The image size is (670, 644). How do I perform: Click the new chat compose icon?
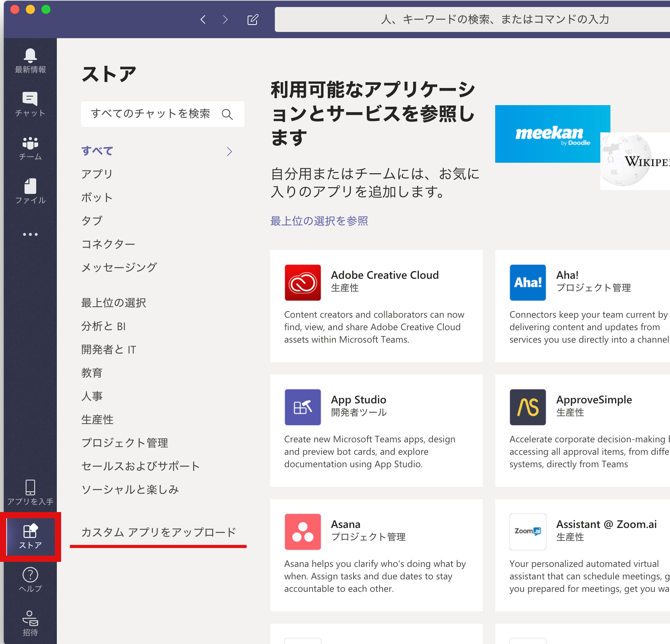pyautogui.click(x=253, y=19)
